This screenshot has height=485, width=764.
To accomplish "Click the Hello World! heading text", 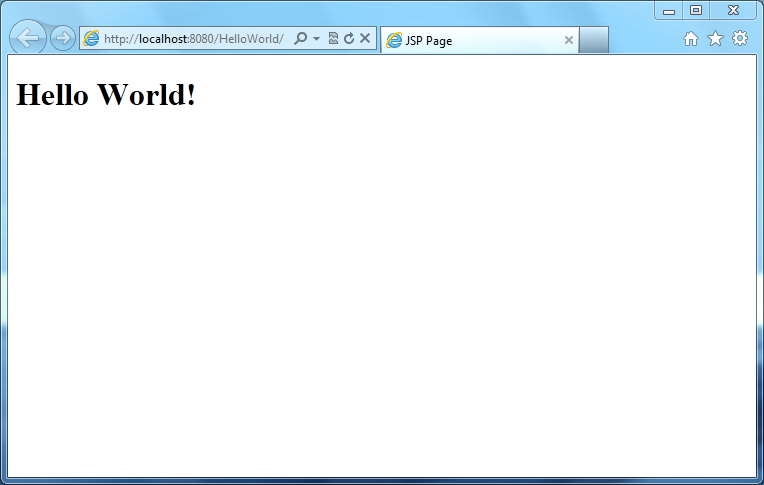I will click(106, 94).
